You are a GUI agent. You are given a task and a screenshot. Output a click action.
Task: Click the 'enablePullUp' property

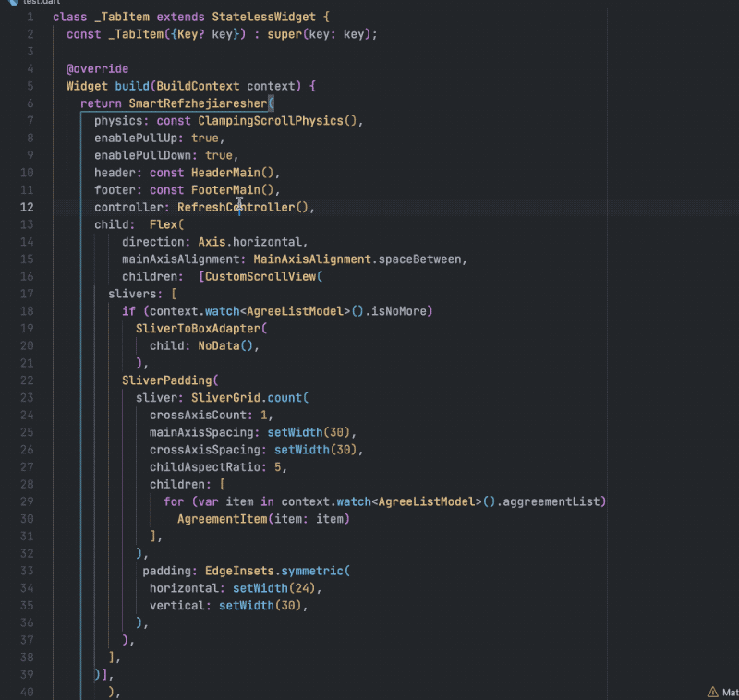(x=136, y=139)
